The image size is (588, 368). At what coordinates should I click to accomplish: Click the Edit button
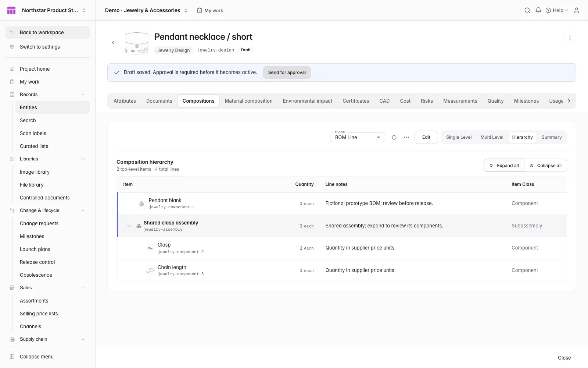point(426,137)
